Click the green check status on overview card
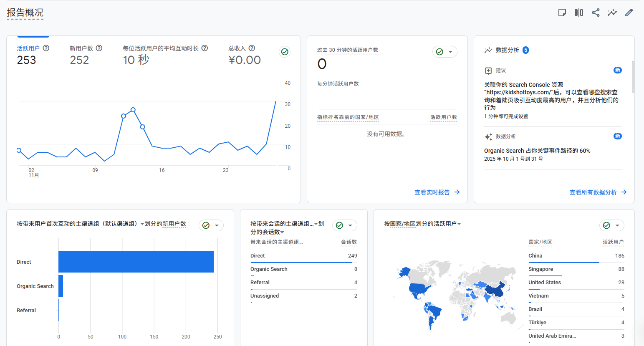The image size is (644, 346). [x=285, y=52]
